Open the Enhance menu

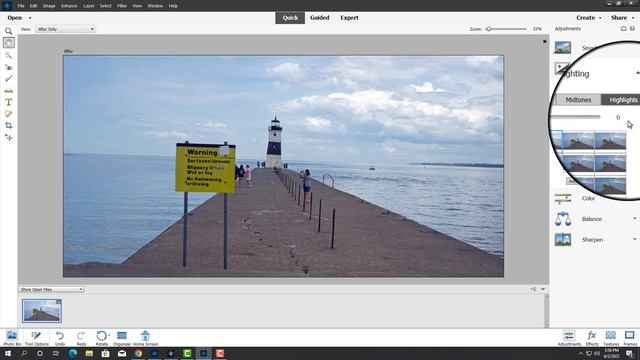pos(69,6)
